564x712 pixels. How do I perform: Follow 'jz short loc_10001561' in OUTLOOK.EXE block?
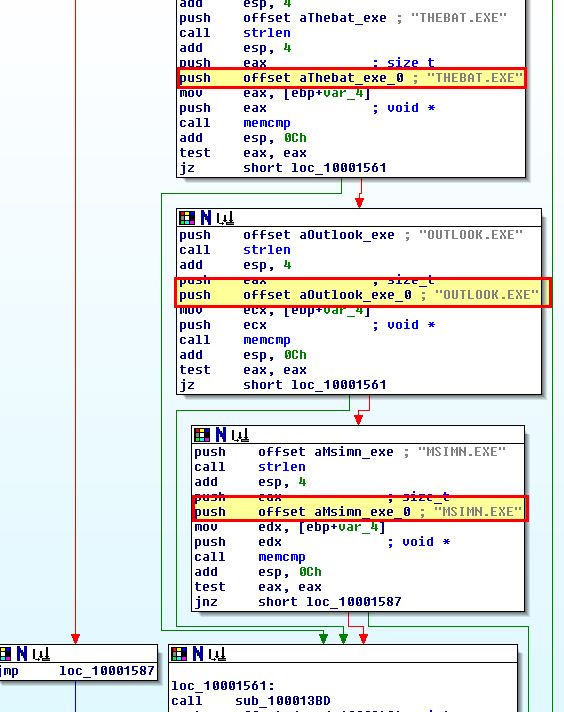(282, 385)
